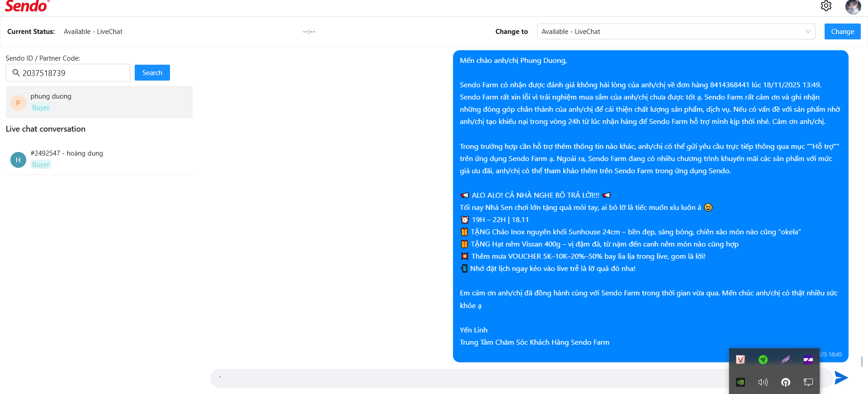Image resolution: width=868 pixels, height=394 pixels.
Task: Open the red V tray icon
Action: 741,360
